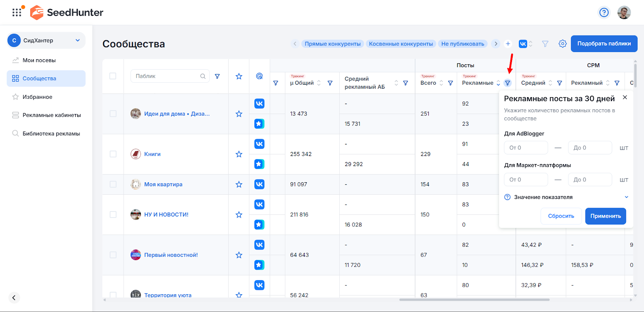Click the horizontal table scrollbar

pos(474,300)
